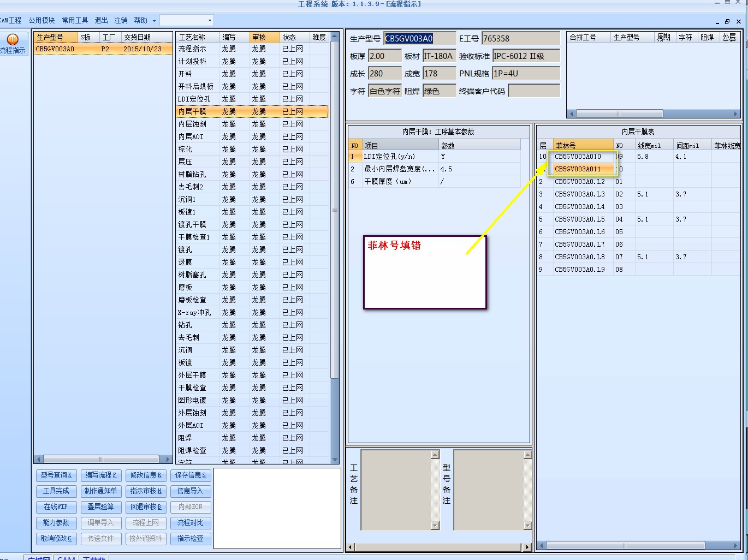Click the 指示检查 button
748x560 pixels.
(191, 539)
